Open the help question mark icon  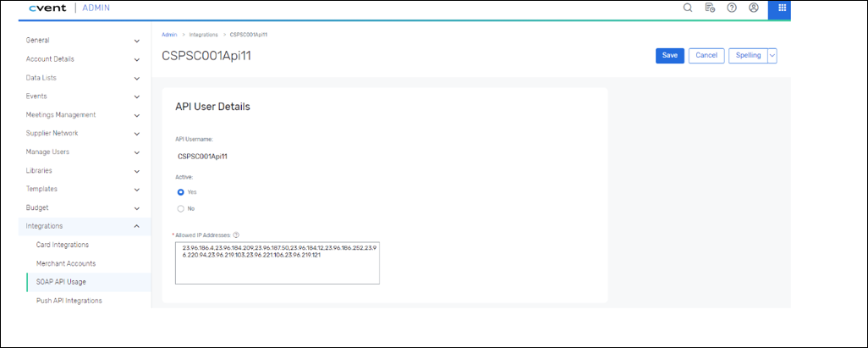(x=732, y=8)
